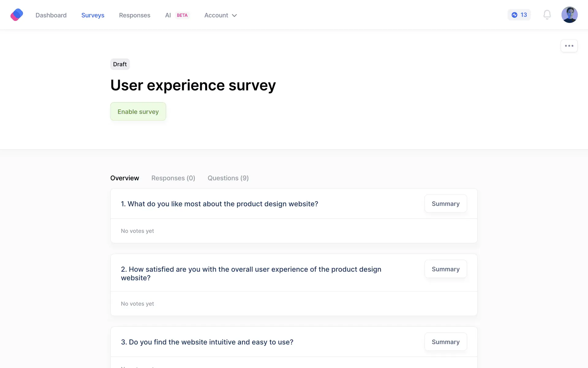The image size is (588, 368).
Task: Open Summary for question 1
Action: click(445, 204)
